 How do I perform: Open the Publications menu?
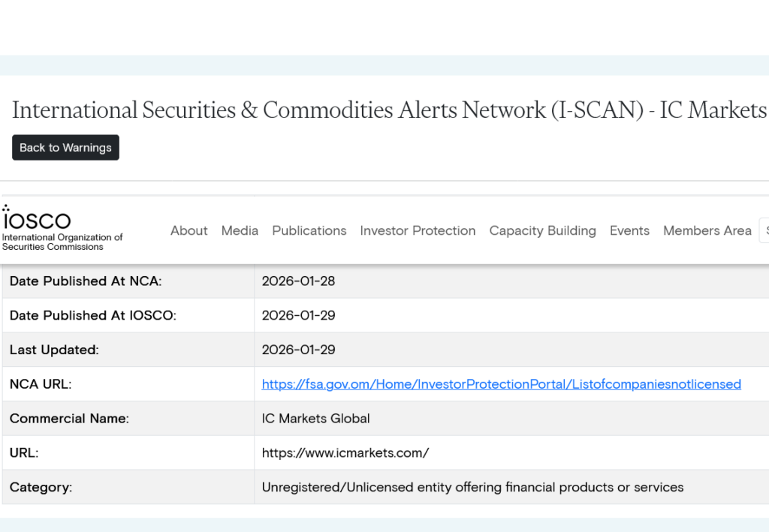coord(309,230)
